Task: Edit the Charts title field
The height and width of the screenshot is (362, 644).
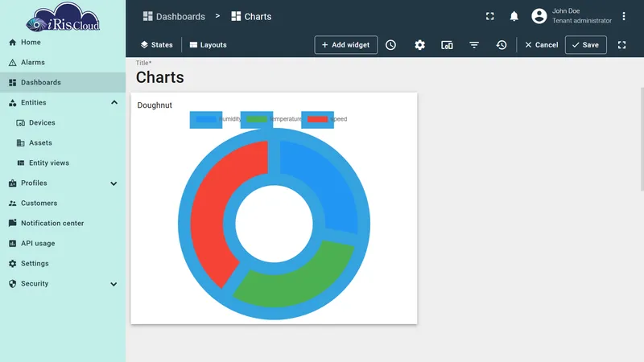Action: click(x=160, y=77)
